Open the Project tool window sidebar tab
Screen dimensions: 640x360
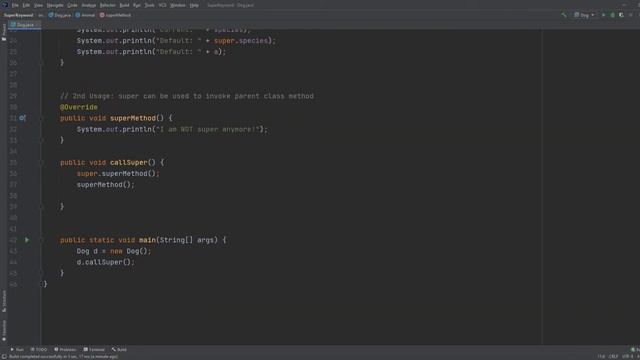(x=4, y=32)
